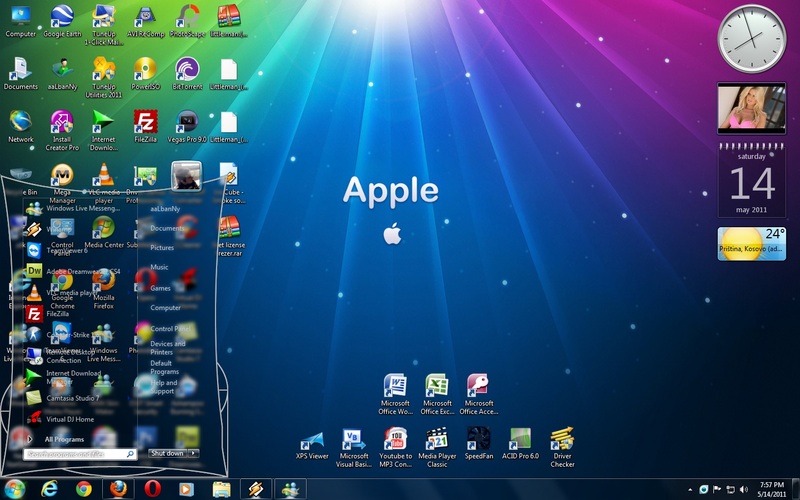Open the arrow next to Shut down
The height and width of the screenshot is (500, 800).
(x=193, y=453)
